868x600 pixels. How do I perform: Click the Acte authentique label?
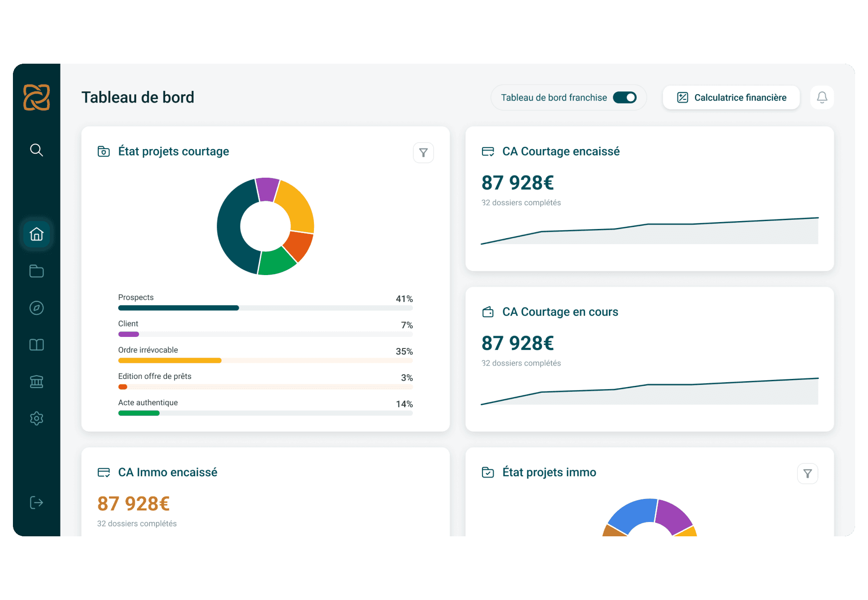tap(148, 402)
